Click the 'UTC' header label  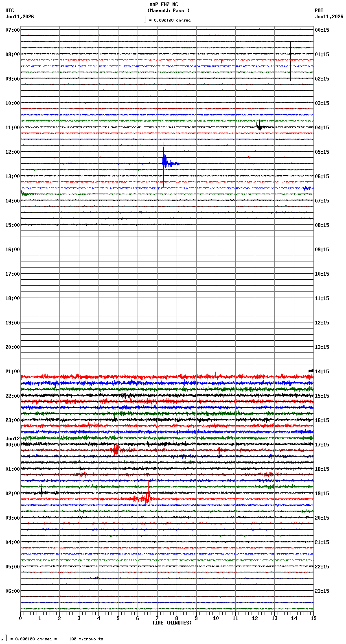(10, 11)
